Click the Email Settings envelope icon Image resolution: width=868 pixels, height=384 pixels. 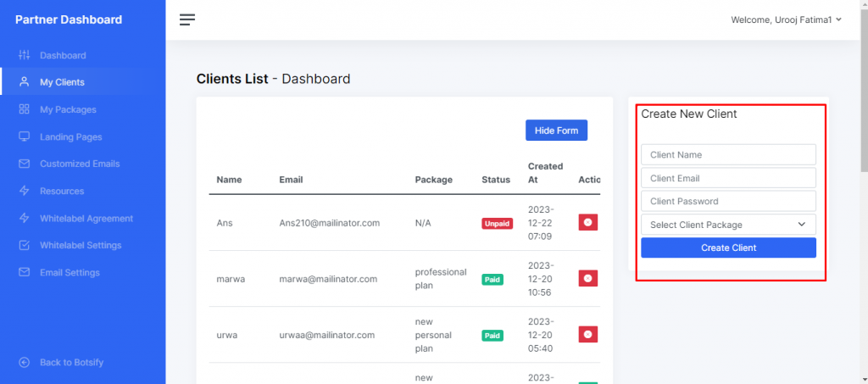(24, 272)
